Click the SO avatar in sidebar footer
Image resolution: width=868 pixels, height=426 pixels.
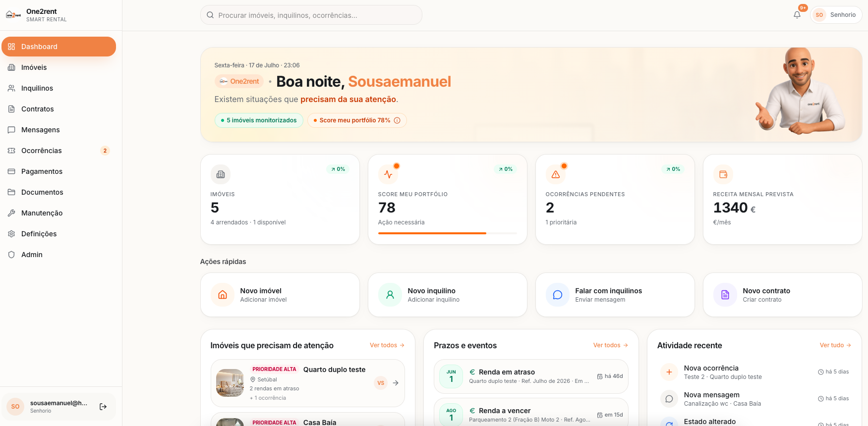click(15, 407)
